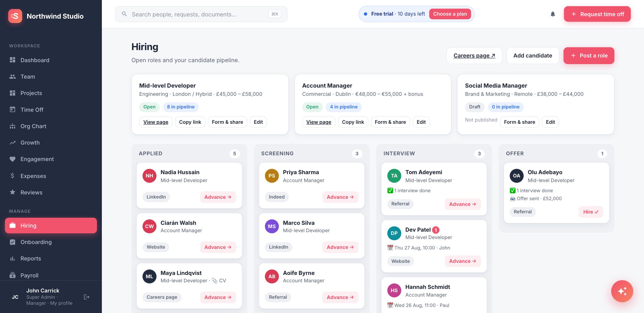Click the MS avatar for Marco Silva
644x313 pixels.
click(x=272, y=226)
